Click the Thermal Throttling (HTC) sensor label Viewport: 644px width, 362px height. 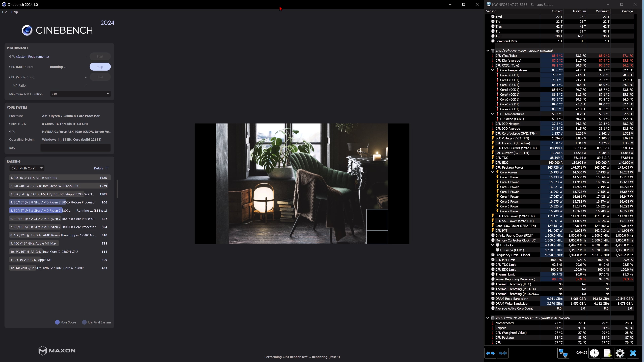pos(513,284)
